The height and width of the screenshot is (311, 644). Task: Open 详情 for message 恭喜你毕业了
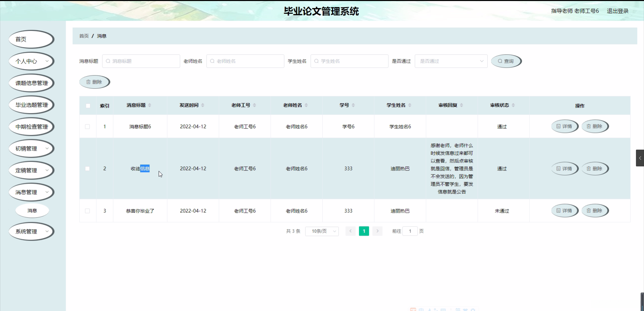[565, 211]
